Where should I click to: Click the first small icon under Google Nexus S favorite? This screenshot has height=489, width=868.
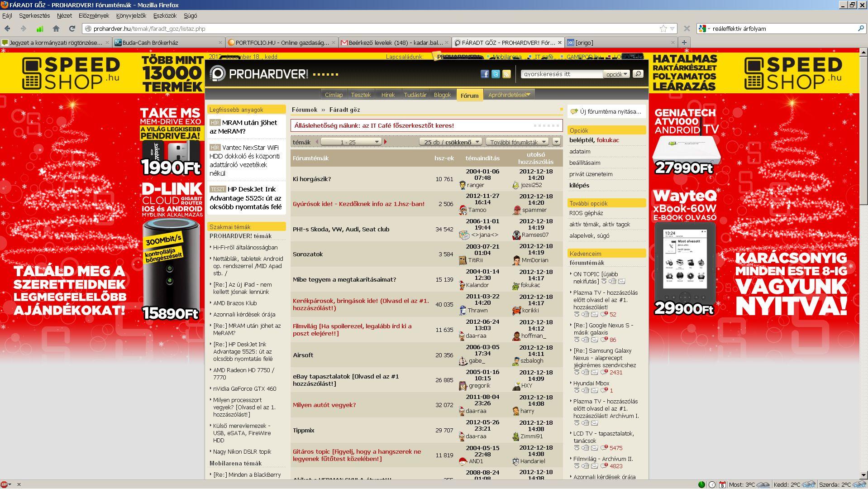click(x=577, y=340)
